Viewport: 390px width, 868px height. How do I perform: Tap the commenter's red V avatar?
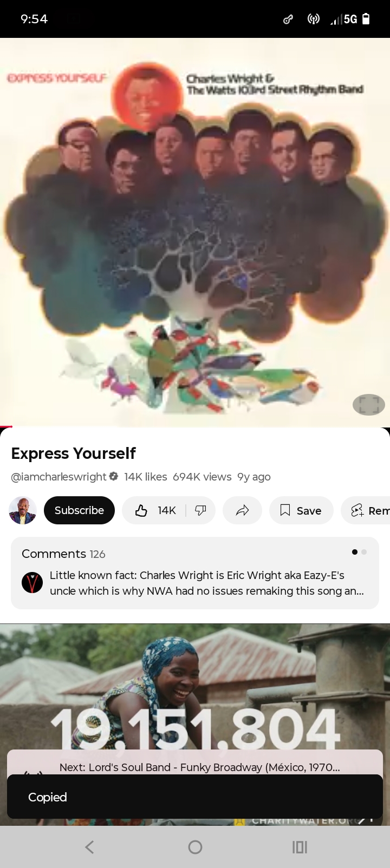pos(32,582)
